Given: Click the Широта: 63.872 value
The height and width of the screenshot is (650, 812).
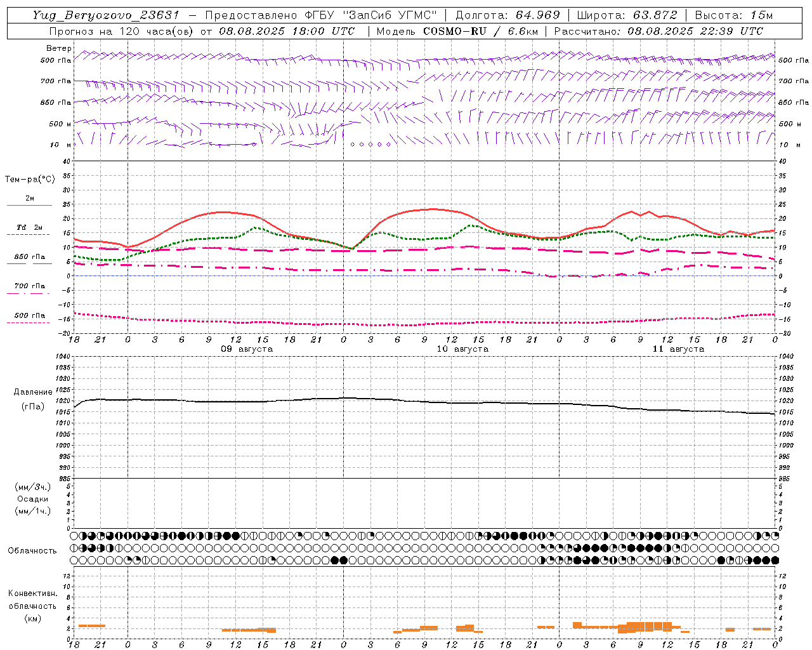Looking at the screenshot, I should 627,15.
